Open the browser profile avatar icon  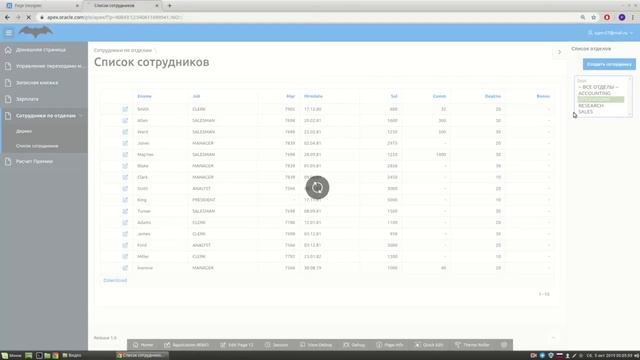(x=622, y=17)
